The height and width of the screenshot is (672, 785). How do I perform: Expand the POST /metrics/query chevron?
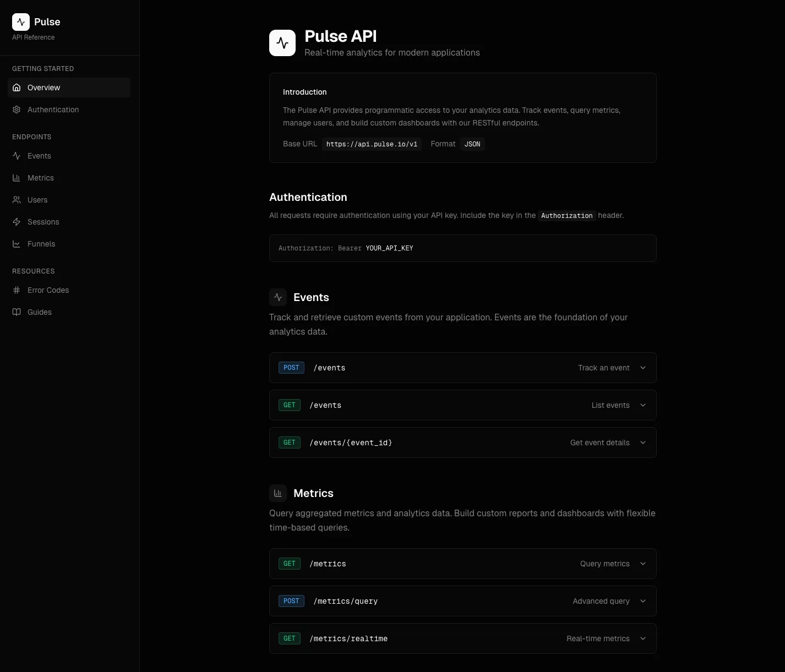643,601
